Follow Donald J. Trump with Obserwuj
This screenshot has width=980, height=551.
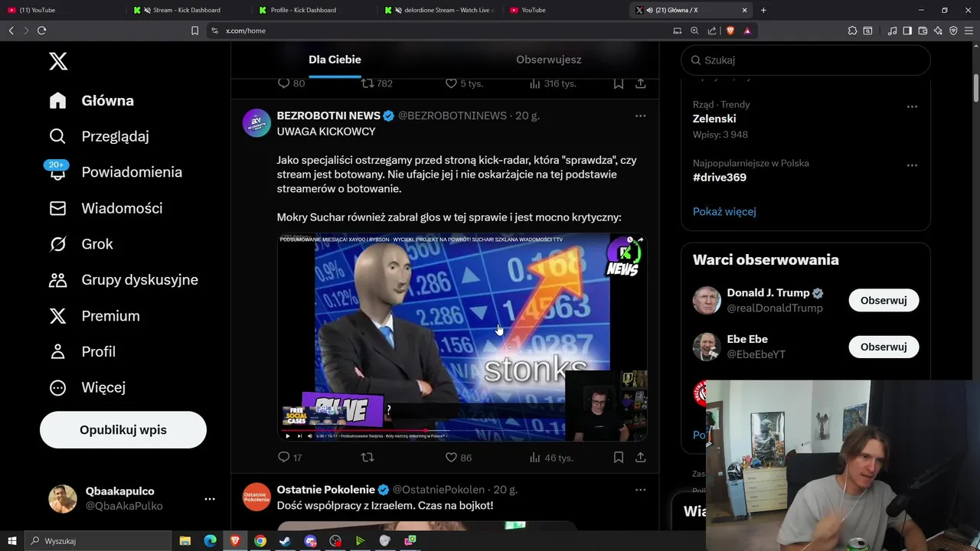[x=884, y=301]
